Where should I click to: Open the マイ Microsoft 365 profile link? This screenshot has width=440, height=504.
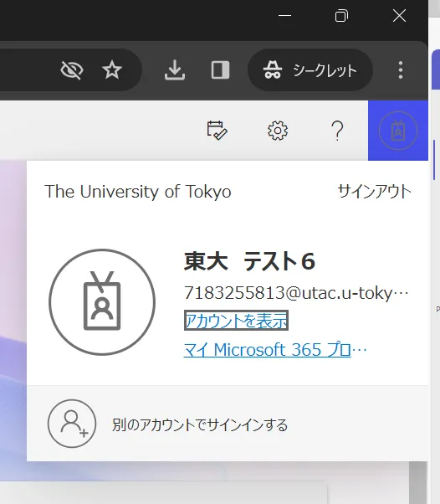275,350
